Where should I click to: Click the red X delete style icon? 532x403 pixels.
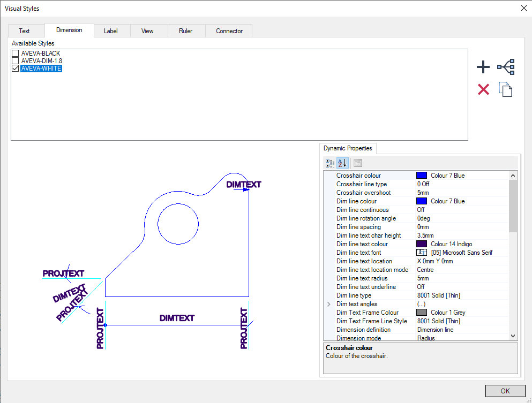(483, 89)
